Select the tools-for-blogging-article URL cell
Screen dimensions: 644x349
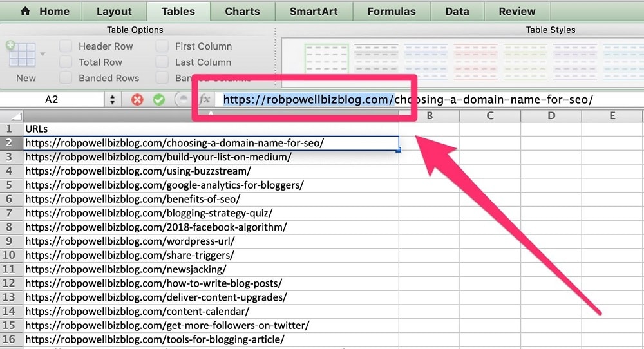[211, 339]
